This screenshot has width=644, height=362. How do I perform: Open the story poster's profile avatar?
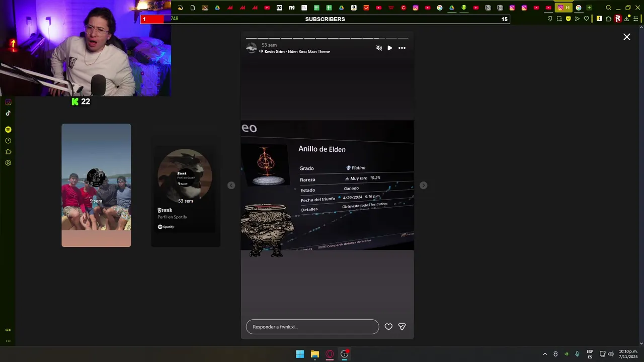tap(251, 48)
